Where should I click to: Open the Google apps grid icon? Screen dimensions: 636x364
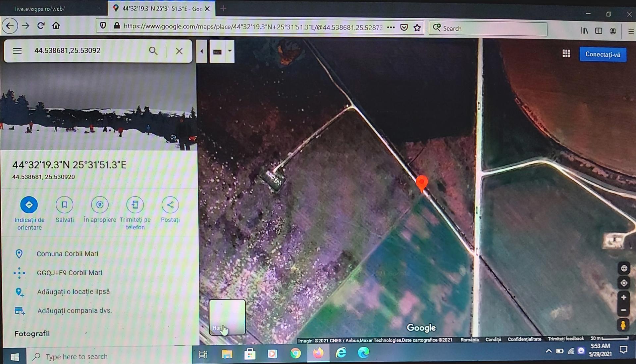(x=566, y=54)
